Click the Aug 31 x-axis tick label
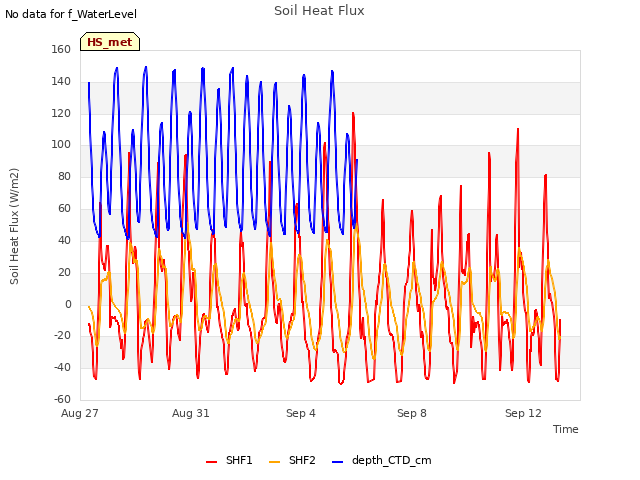 pyautogui.click(x=191, y=413)
